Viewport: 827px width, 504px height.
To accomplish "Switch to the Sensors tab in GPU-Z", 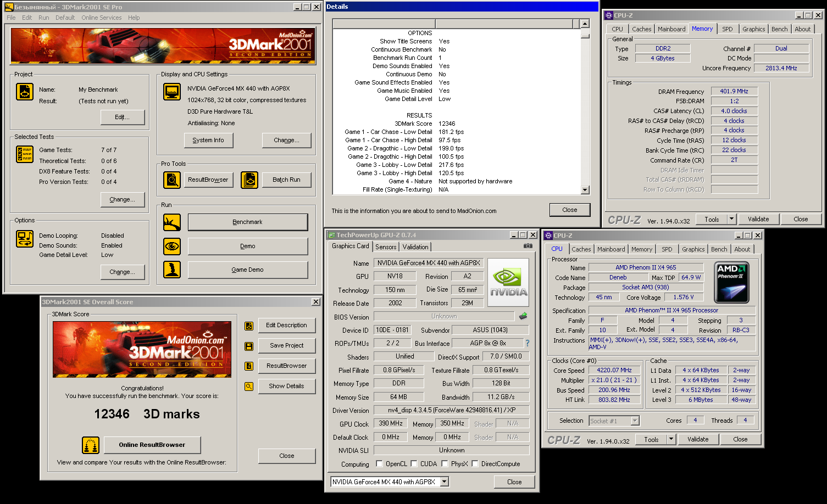I will pyautogui.click(x=386, y=247).
